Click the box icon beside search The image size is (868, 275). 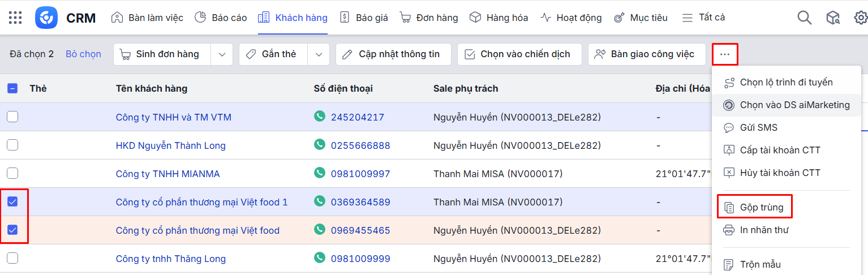pyautogui.click(x=833, y=18)
